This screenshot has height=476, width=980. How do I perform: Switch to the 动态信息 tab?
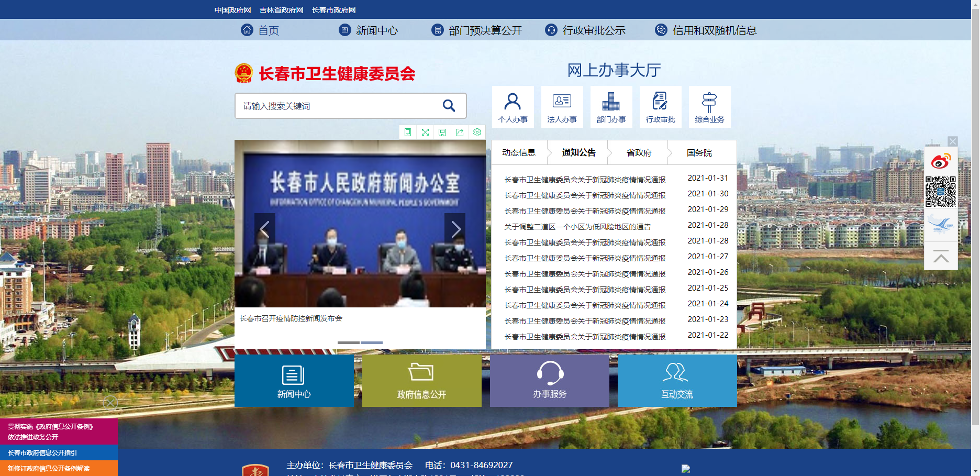[519, 152]
